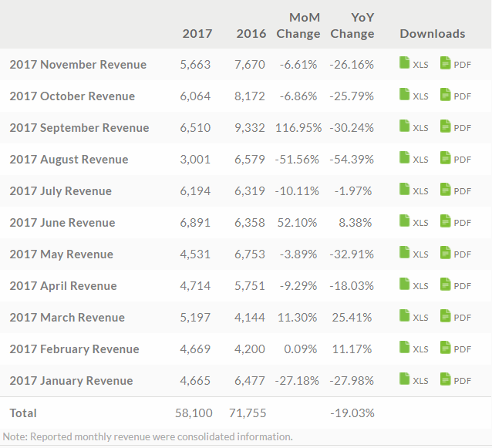Download November 2017 revenue PDF file
Image resolution: width=492 pixels, height=448 pixels.
455,64
